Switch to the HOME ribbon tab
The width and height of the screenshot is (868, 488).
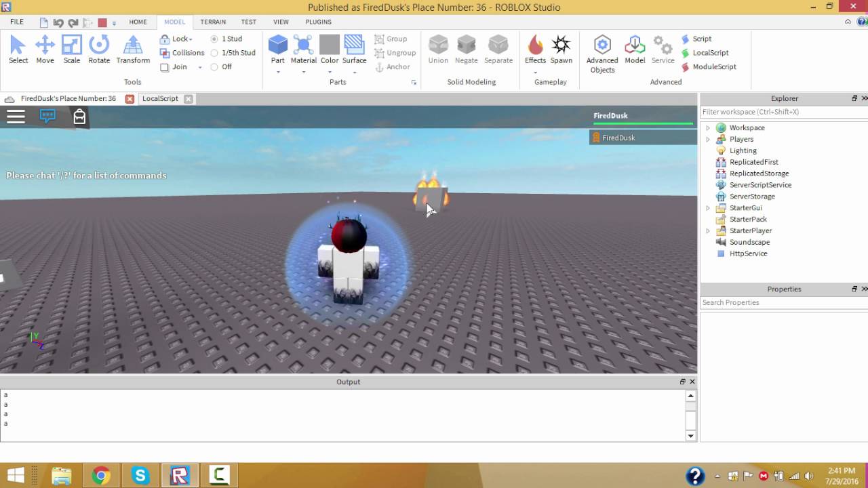click(138, 22)
